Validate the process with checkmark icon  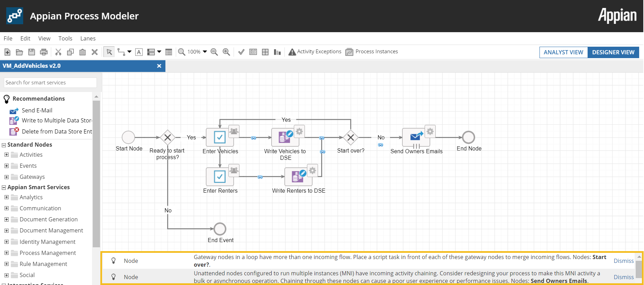(x=241, y=52)
